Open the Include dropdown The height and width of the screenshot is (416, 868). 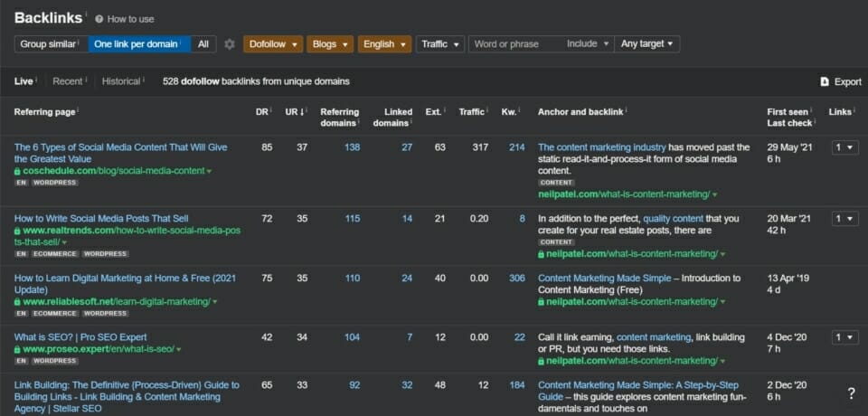tap(588, 43)
